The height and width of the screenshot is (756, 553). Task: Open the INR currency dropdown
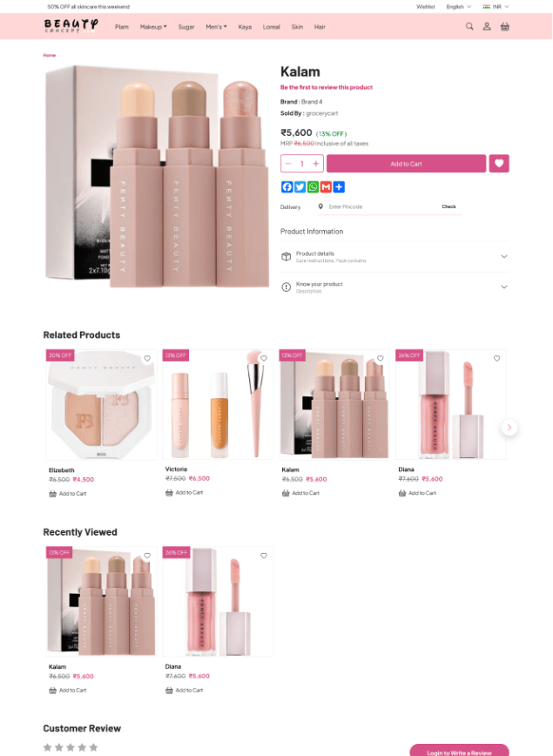pos(496,7)
